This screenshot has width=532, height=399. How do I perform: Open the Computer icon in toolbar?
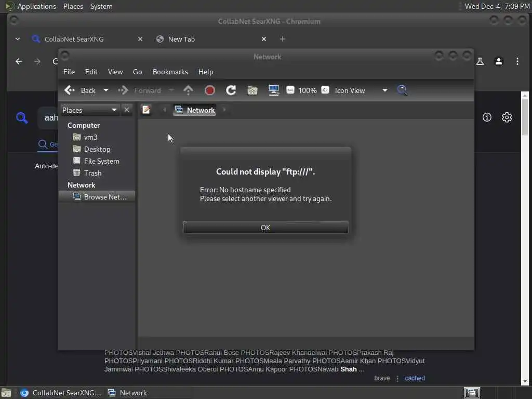273,90
